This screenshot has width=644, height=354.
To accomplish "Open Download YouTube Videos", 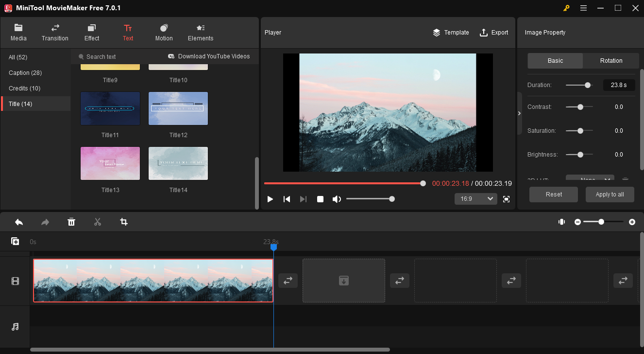I will [x=209, y=56].
